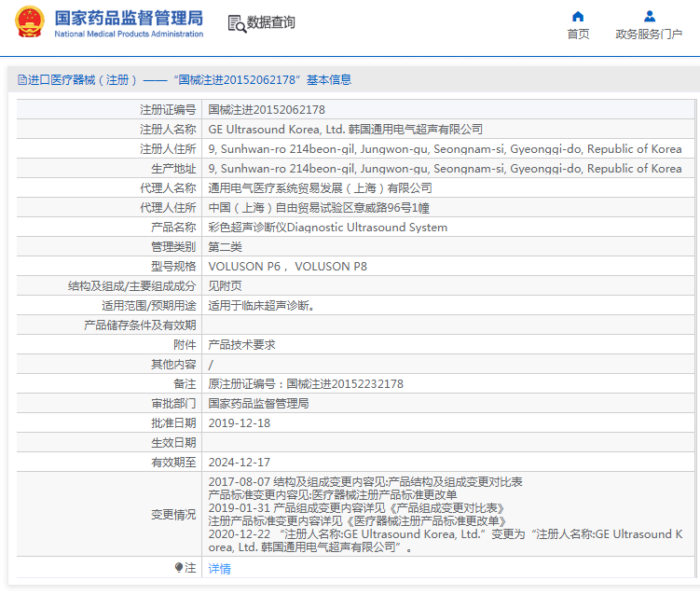The height and width of the screenshot is (595, 700).
Task: Select approval date 2019-12-18
Action: pos(240,423)
